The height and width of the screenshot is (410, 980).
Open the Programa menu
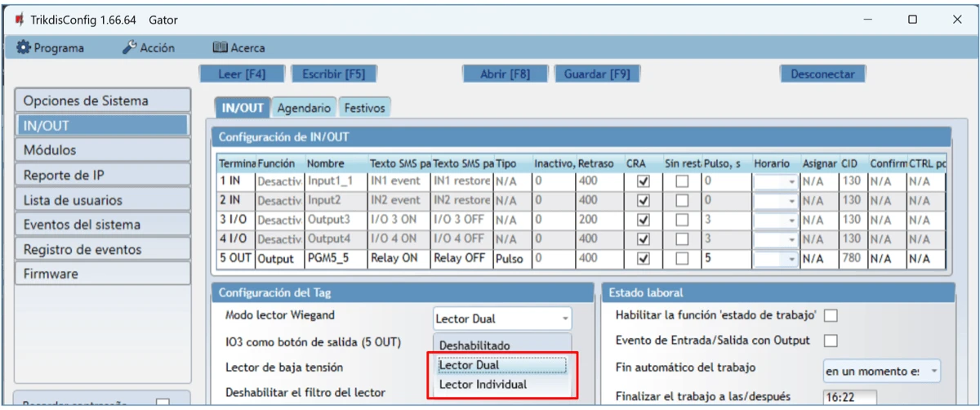51,48
